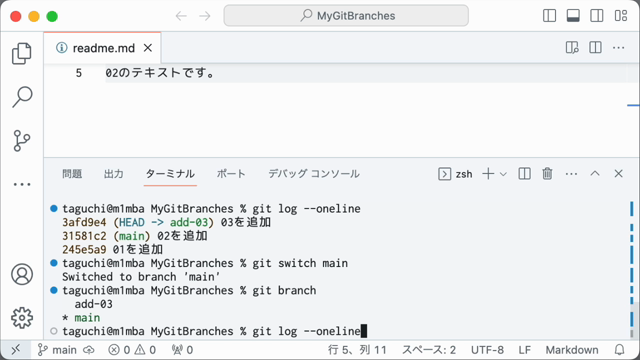
Task: Open markdown preview to the side
Action: point(572,48)
